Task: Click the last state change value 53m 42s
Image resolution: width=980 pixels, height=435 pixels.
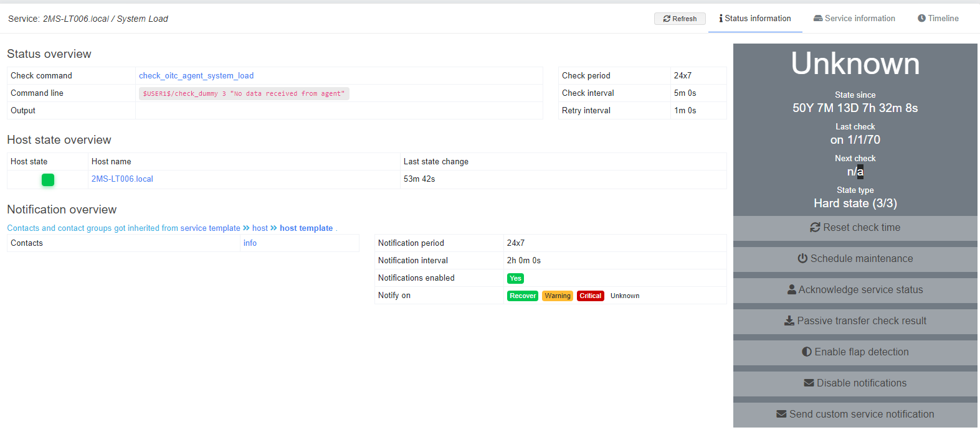Action: (419, 179)
